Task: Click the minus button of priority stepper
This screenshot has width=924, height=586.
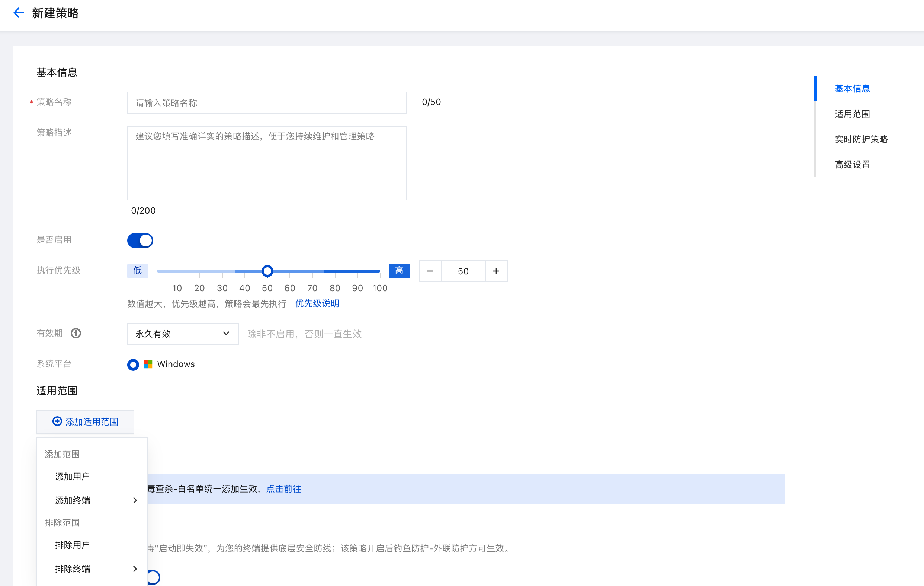Action: 430,271
